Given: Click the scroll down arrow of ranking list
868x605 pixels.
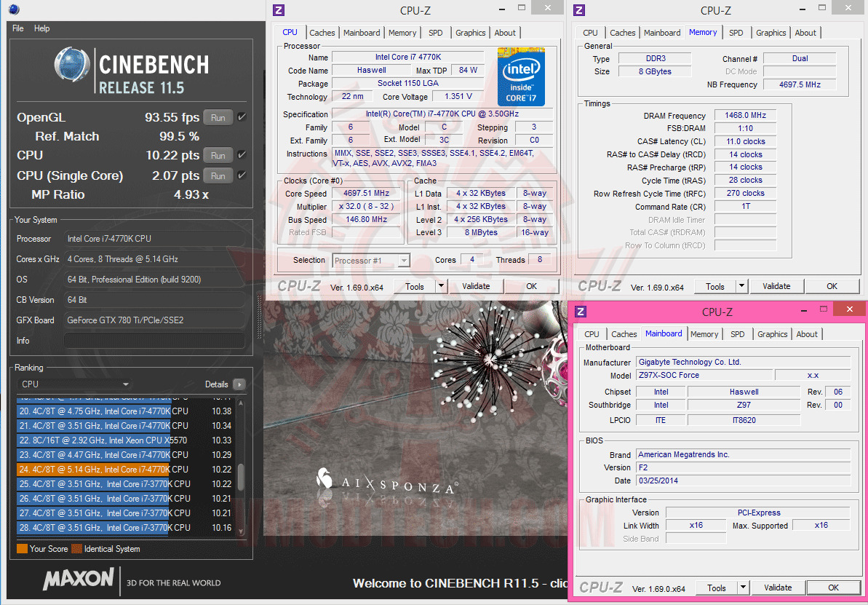Looking at the screenshot, I should click(241, 531).
